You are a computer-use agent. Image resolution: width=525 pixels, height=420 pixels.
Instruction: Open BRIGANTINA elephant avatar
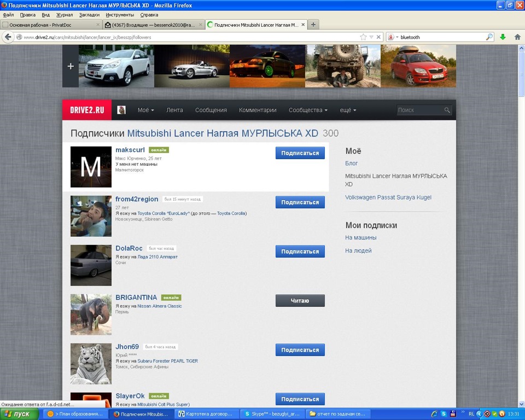tap(91, 314)
